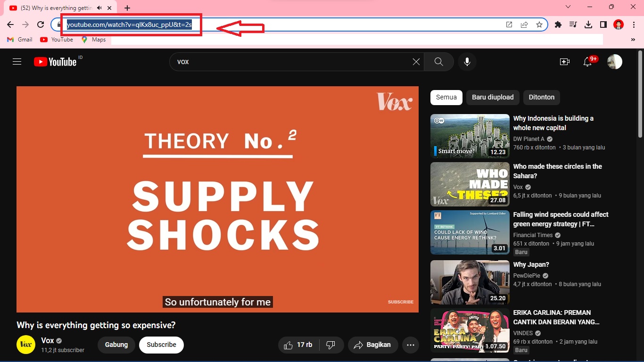
Task: Open Why Japan? video thumbnail
Action: (x=470, y=282)
